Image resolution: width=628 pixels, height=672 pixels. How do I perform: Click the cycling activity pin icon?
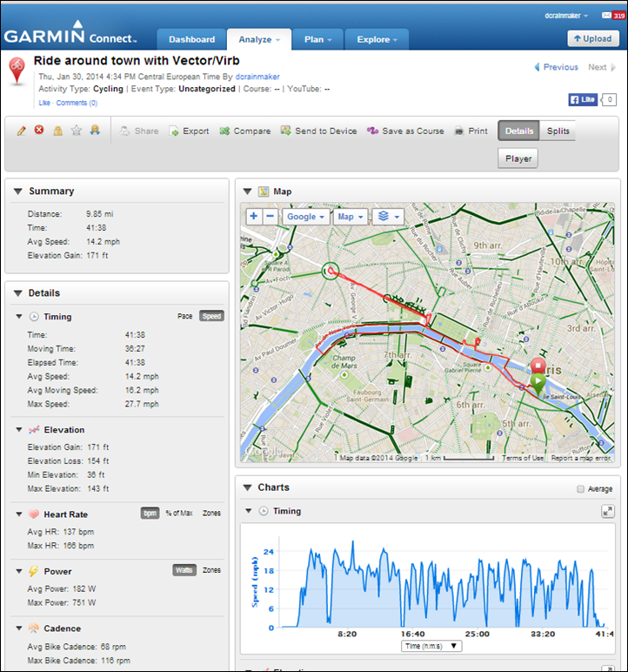click(17, 71)
